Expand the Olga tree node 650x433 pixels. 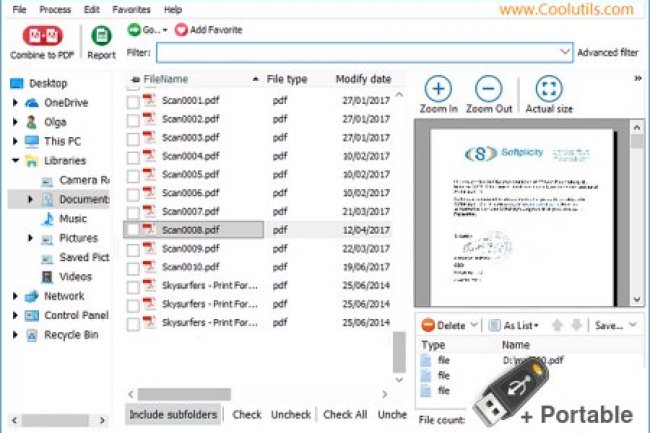click(x=15, y=122)
